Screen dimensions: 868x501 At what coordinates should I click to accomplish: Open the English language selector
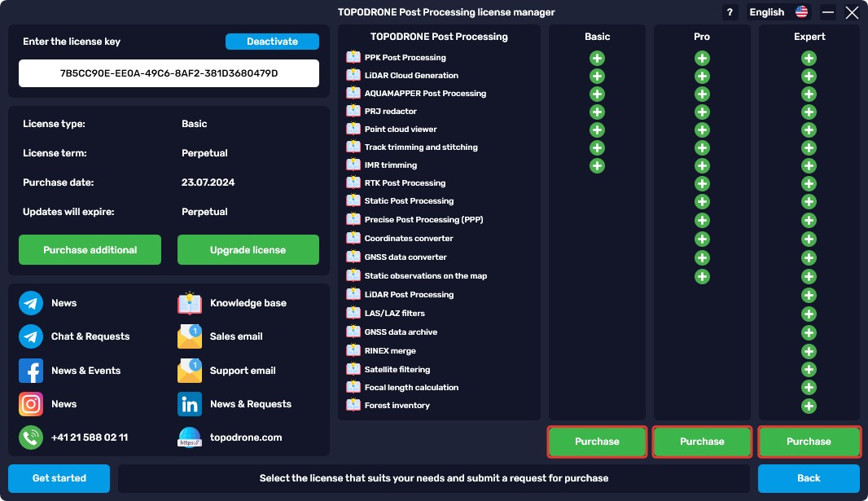tap(778, 12)
